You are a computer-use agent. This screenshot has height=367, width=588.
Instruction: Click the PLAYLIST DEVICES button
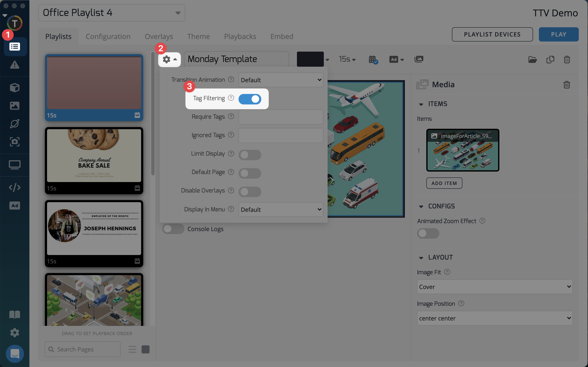point(492,34)
